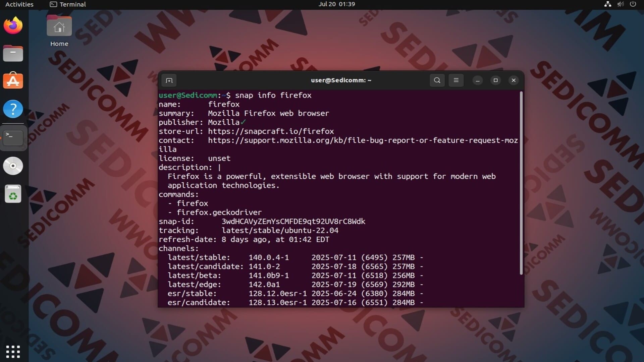Open the disc drive icon in the dock
The width and height of the screenshot is (644, 362).
click(x=13, y=166)
